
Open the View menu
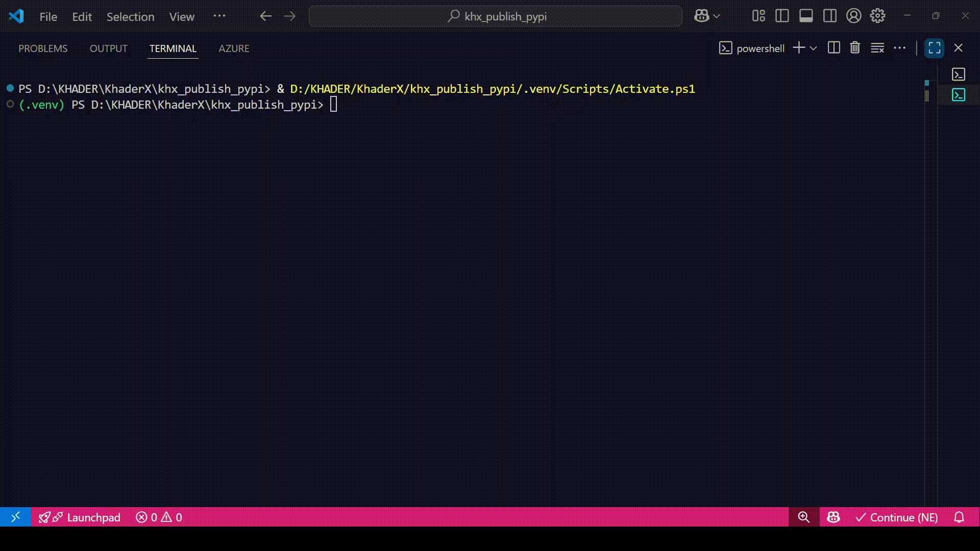point(182,16)
